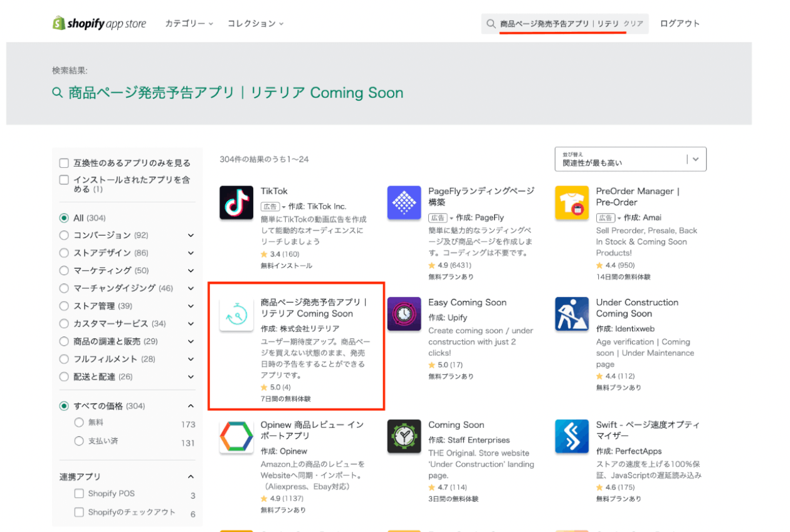Open the コレクション menu
This screenshot has width=790, height=532.
point(255,24)
